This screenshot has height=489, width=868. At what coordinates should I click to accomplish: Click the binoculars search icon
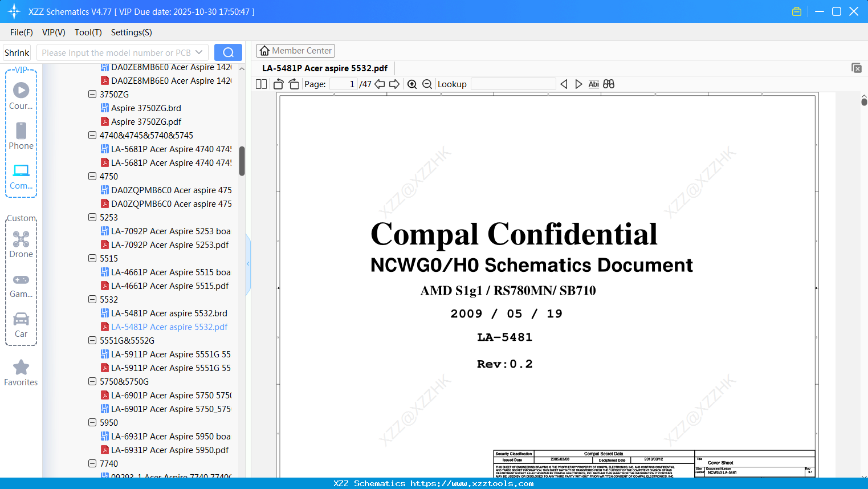tap(609, 84)
